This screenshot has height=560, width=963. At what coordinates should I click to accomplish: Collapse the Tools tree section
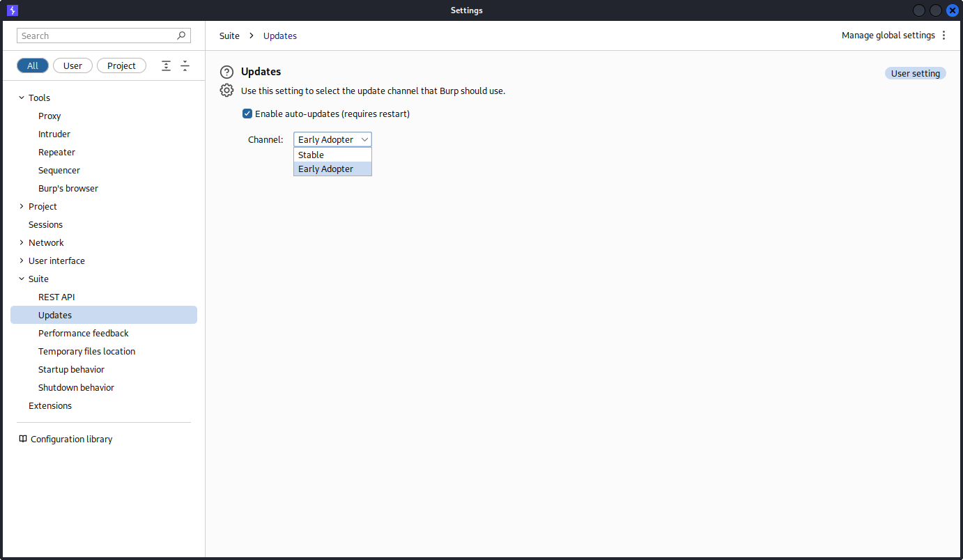(22, 98)
